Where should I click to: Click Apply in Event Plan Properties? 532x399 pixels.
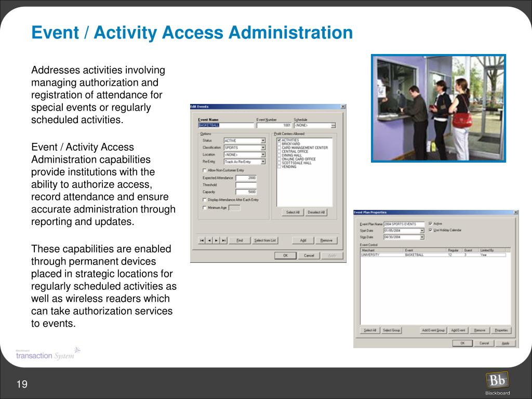(x=506, y=343)
